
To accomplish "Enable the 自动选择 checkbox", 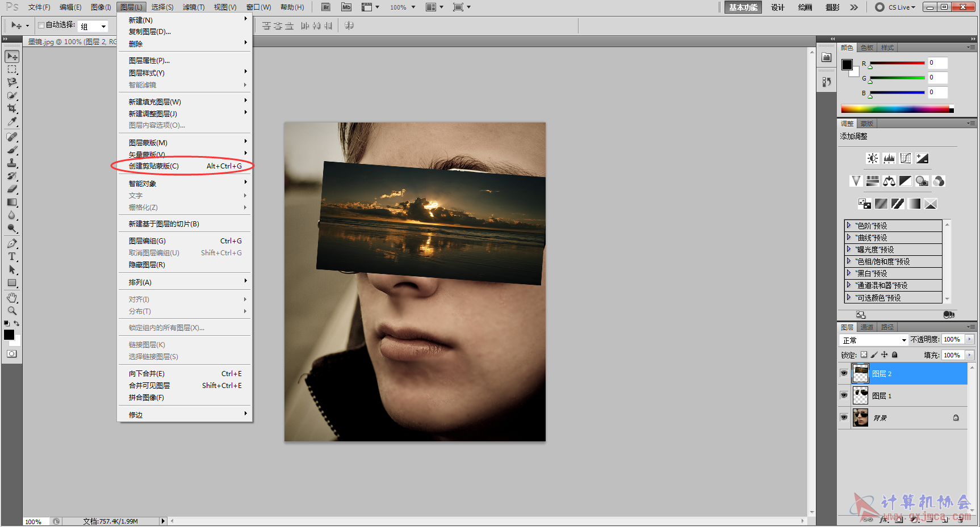I will click(x=41, y=26).
